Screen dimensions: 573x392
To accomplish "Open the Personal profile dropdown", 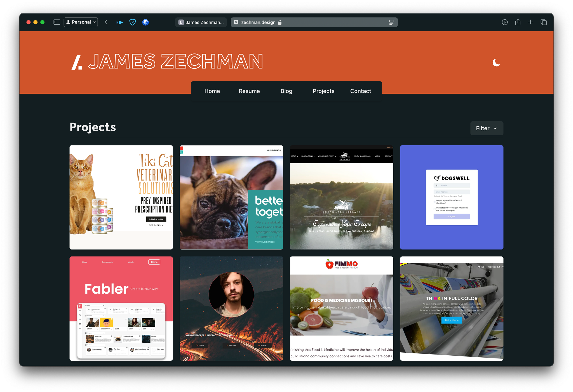I will pyautogui.click(x=81, y=22).
